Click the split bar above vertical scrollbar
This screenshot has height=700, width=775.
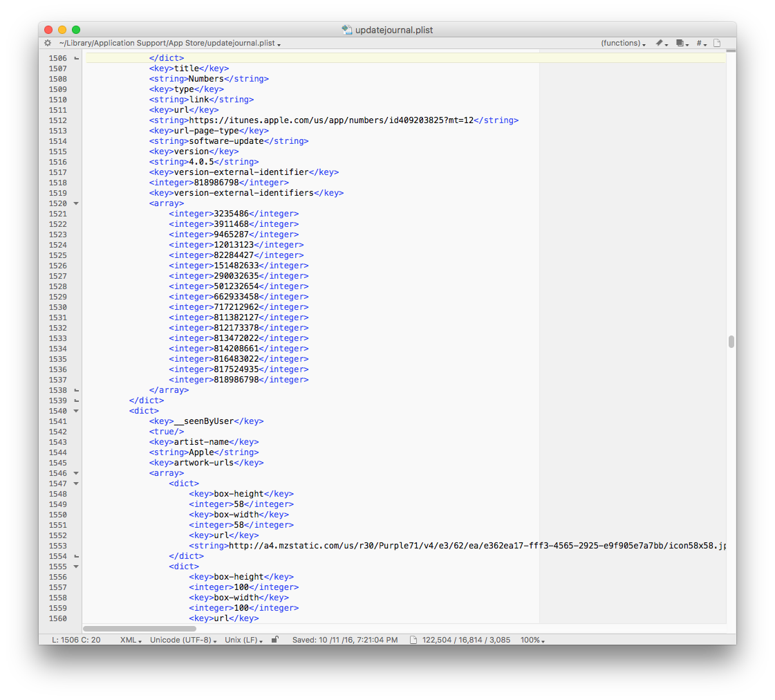pyautogui.click(x=731, y=51)
